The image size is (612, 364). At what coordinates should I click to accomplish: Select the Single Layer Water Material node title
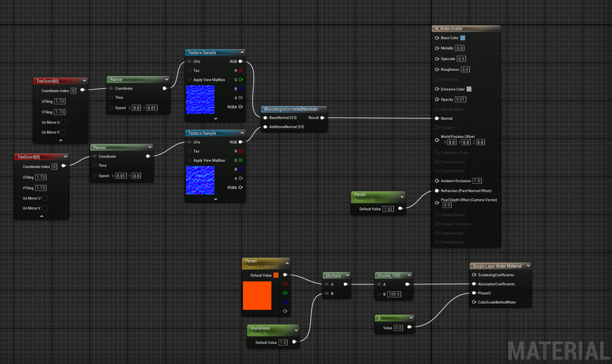[497, 265]
